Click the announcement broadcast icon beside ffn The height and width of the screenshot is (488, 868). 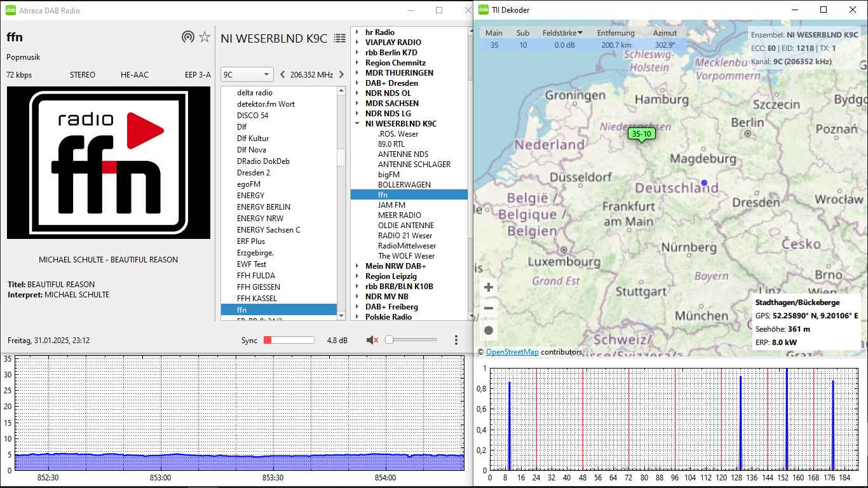pos(188,37)
